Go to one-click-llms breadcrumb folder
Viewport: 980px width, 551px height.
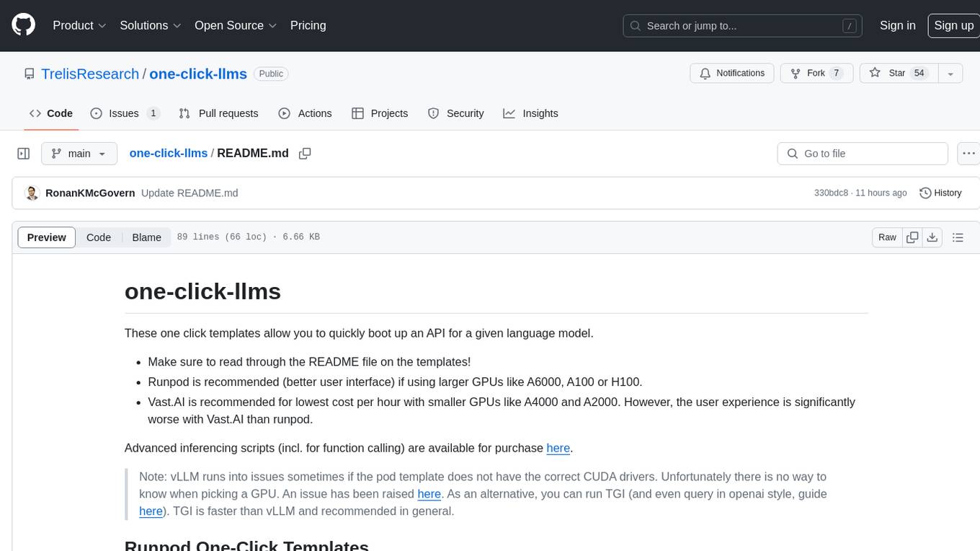168,154
